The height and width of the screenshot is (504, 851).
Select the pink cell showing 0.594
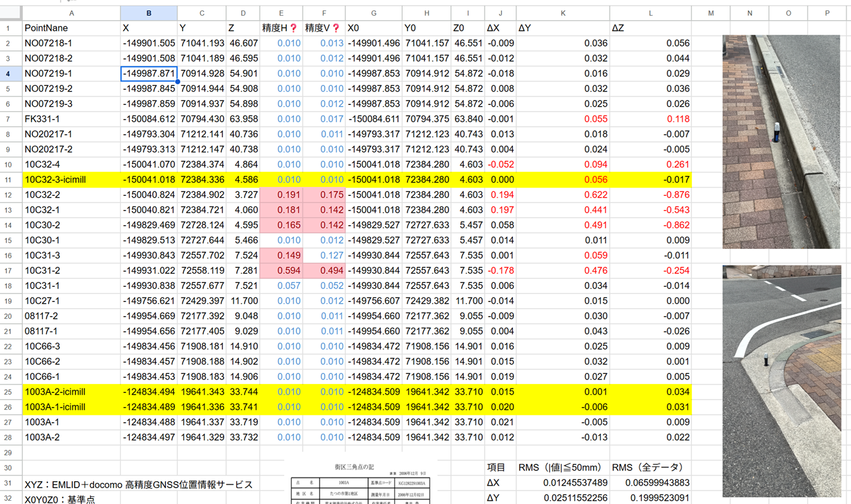(281, 271)
